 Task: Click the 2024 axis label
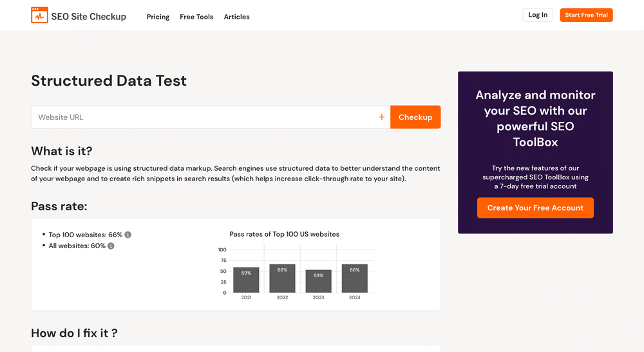(354, 297)
